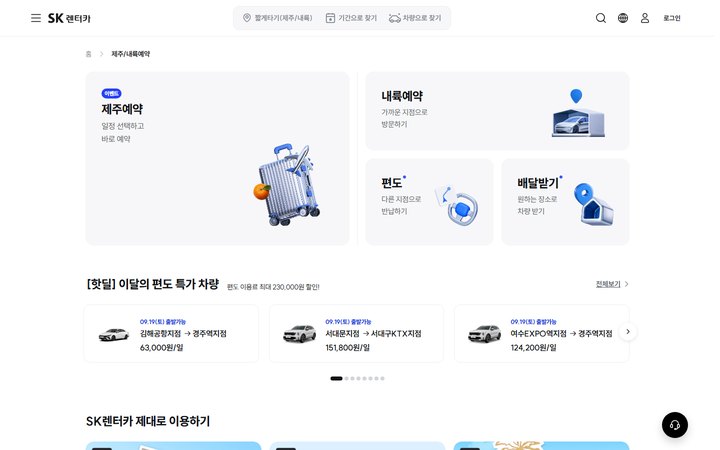Select 차량으로 찾기 search tab

click(x=415, y=18)
